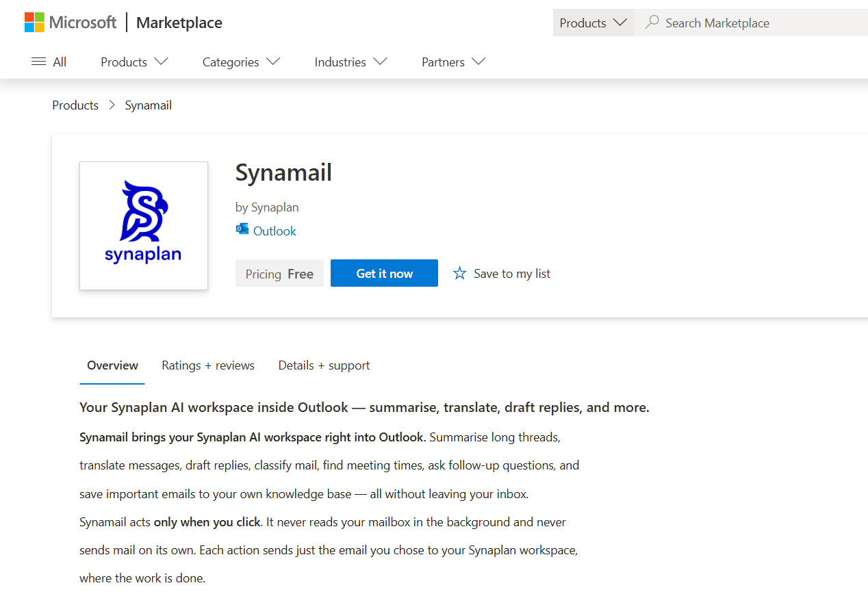Click the search magnifier icon
Image resolution: width=868 pixels, height=594 pixels.
pyautogui.click(x=652, y=23)
